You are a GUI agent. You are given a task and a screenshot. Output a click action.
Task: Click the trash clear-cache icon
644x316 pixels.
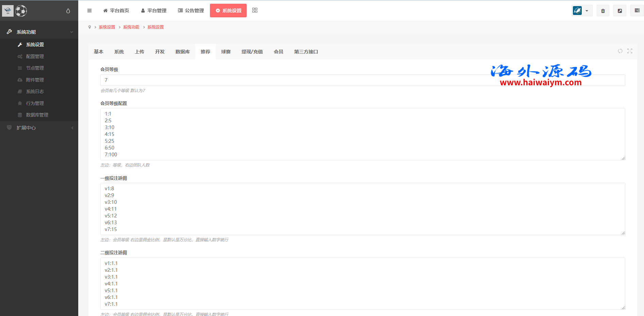603,11
